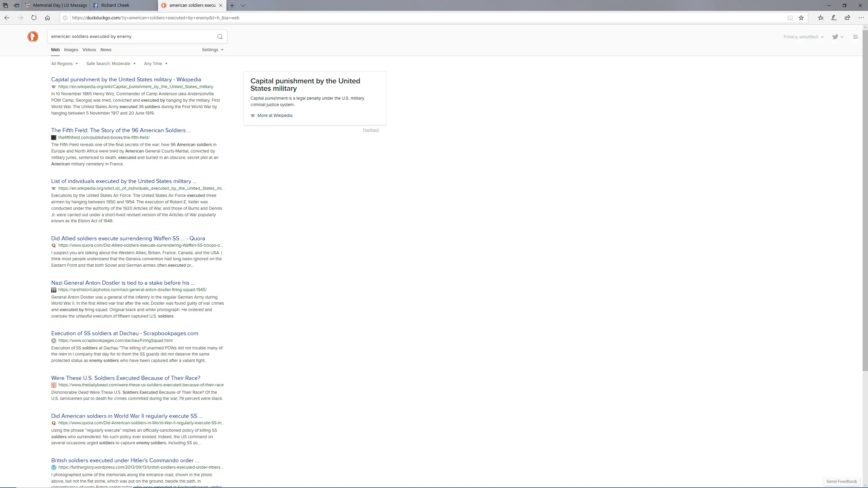Click More at Wikipedia link
This screenshot has width=868, height=488.
click(x=275, y=116)
